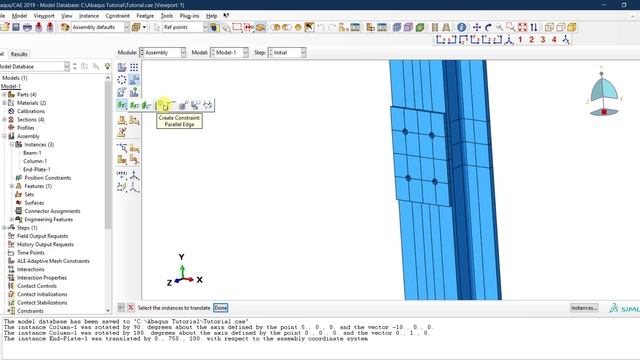Open the Query information tool icon
The height and width of the screenshot is (360, 640).
(461, 27)
